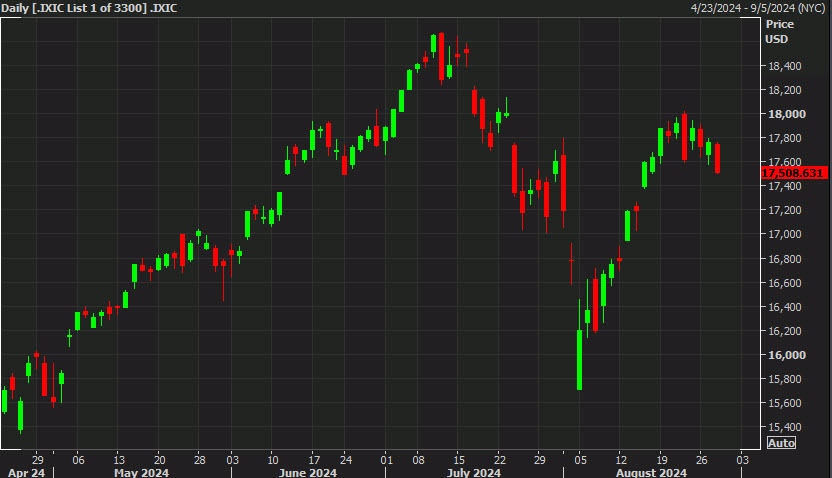Click the 15,400 price axis label

tap(785, 427)
